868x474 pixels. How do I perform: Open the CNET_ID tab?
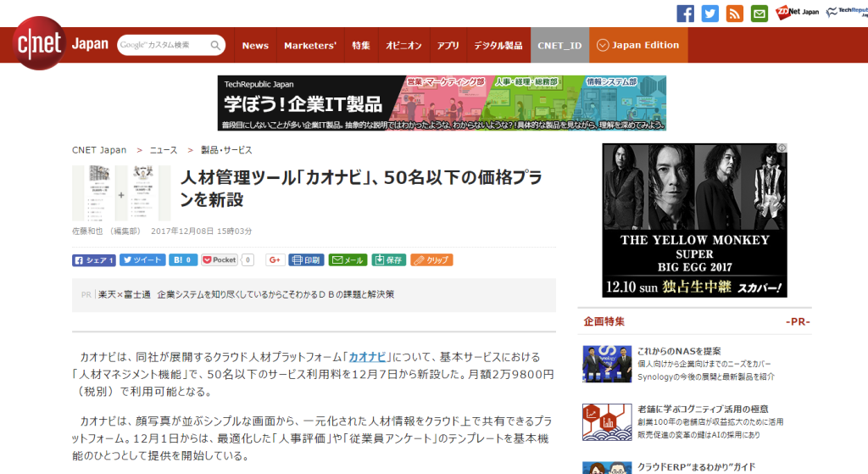pos(559,46)
